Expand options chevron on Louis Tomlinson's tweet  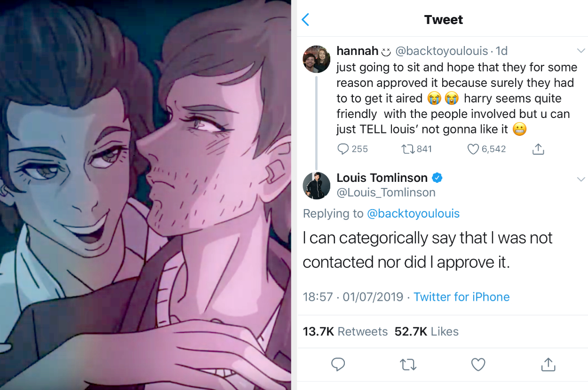coord(581,179)
